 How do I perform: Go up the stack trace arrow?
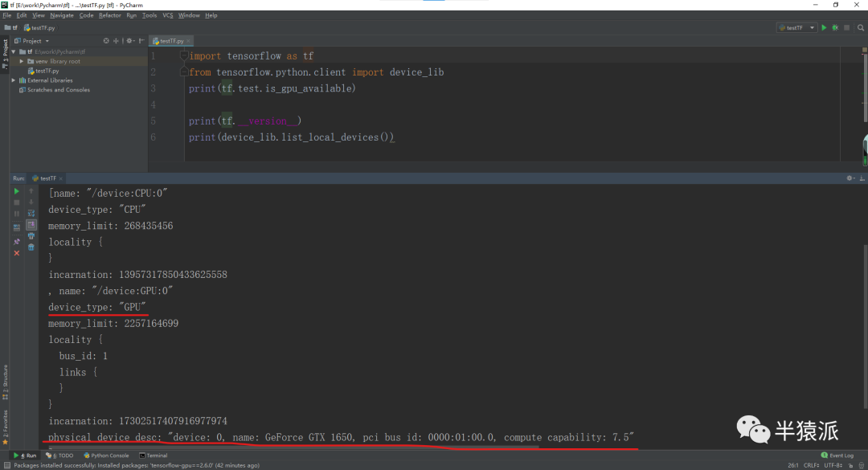(31, 191)
